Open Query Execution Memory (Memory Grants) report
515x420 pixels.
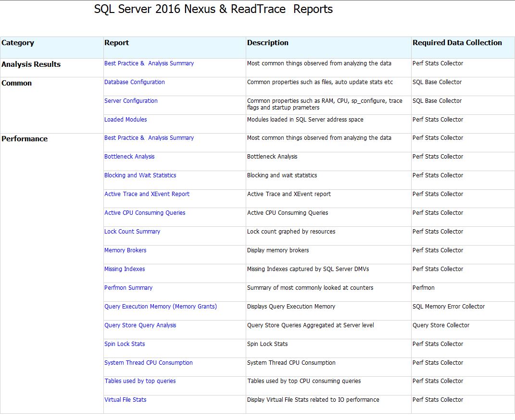coord(161,307)
